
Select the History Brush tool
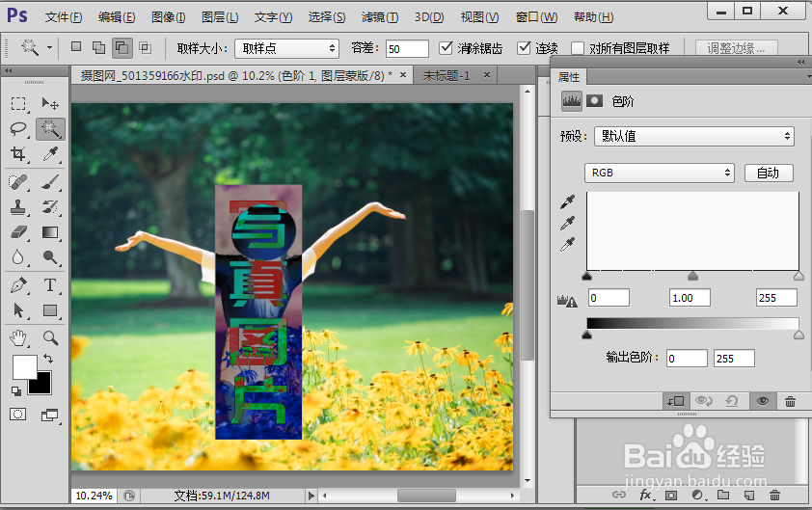coord(50,207)
